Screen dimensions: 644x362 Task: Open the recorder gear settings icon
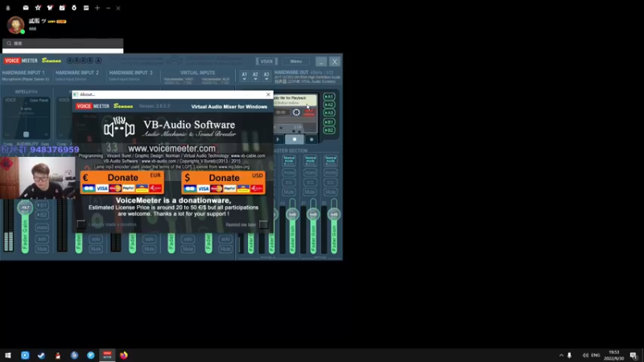[x=296, y=113]
